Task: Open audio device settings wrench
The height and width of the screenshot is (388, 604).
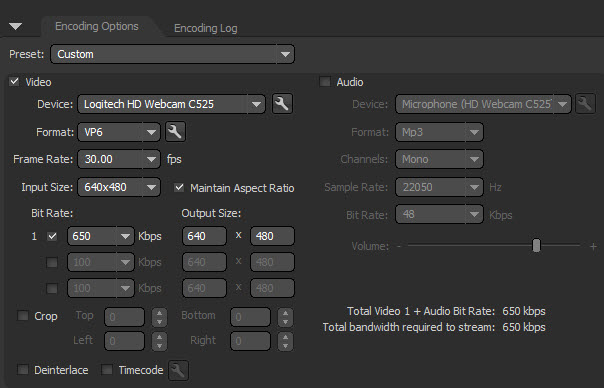Action: coord(585,104)
